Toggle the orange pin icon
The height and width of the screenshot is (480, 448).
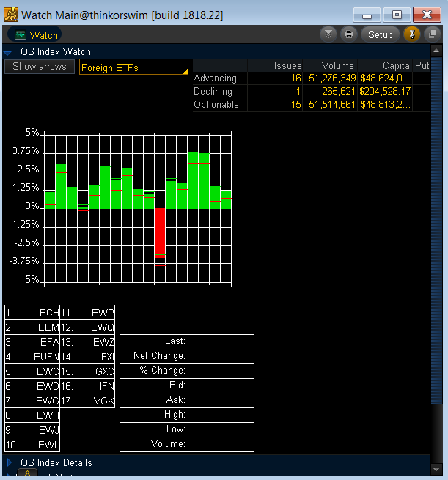click(412, 34)
